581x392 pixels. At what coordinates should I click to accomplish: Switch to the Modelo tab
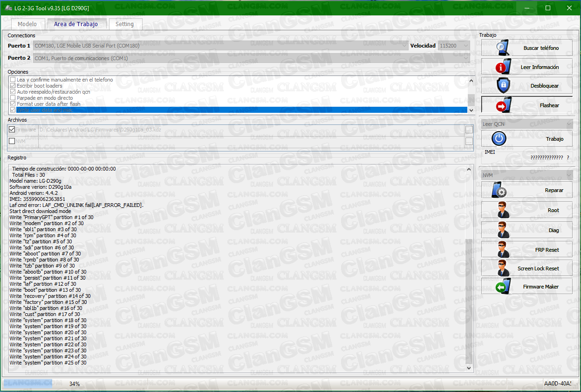(x=27, y=24)
